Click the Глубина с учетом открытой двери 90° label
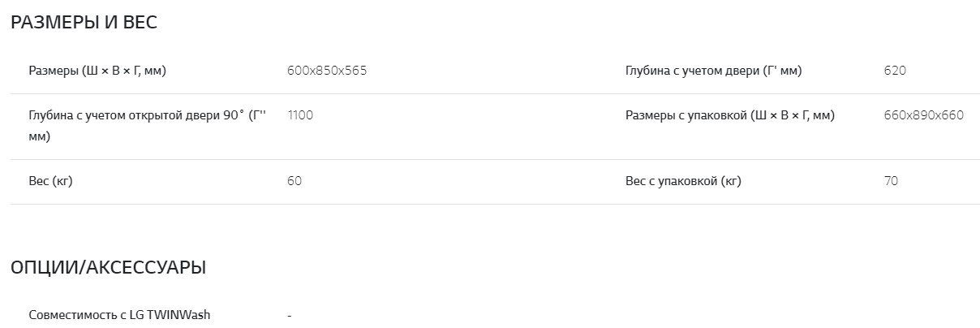Screen dimensions: 980x328 147,115
